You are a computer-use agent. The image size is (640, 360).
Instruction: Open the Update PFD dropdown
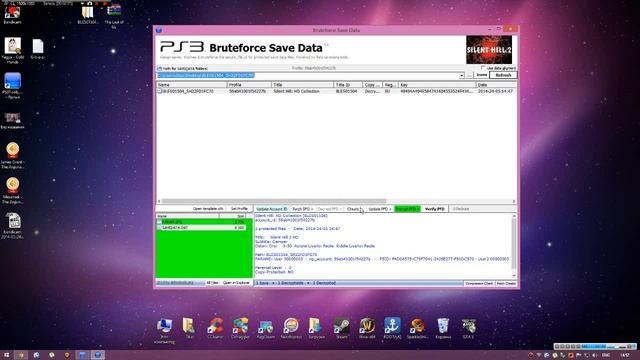[x=380, y=209]
